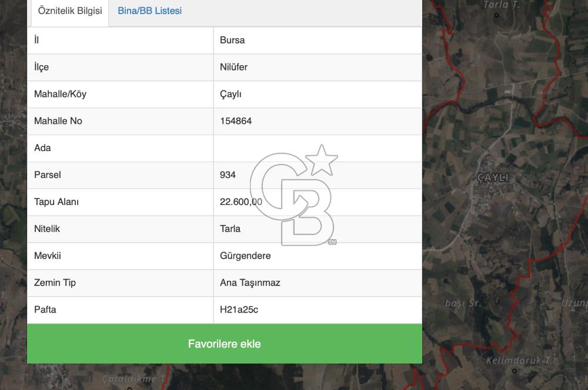Select parcel number 934 in the table

[x=228, y=176]
